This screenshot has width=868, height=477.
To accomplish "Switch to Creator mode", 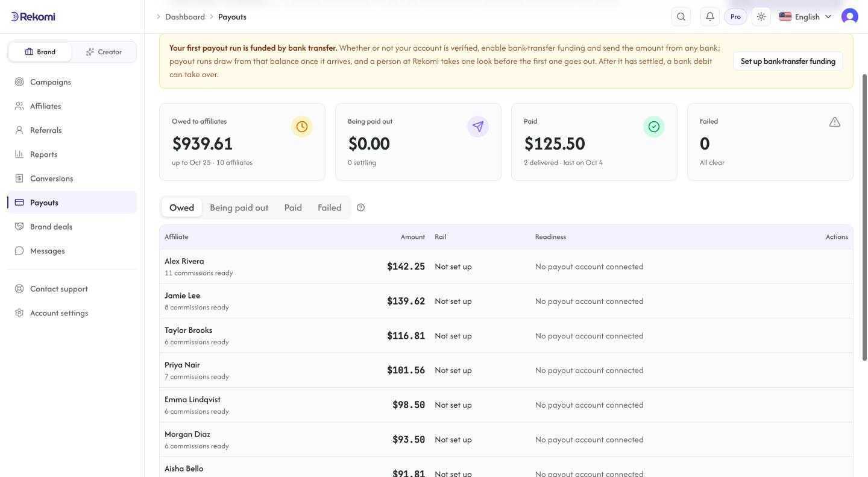I will [x=104, y=52].
